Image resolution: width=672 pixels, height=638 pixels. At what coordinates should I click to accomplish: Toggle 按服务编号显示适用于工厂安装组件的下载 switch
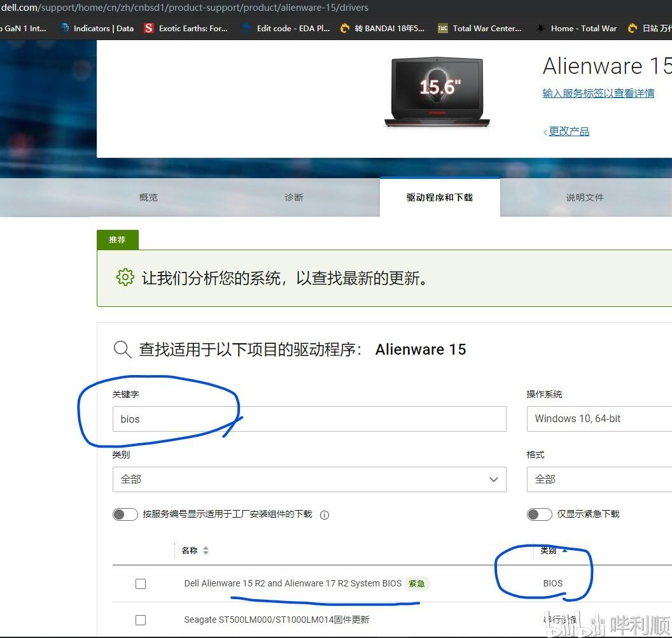pyautogui.click(x=125, y=514)
